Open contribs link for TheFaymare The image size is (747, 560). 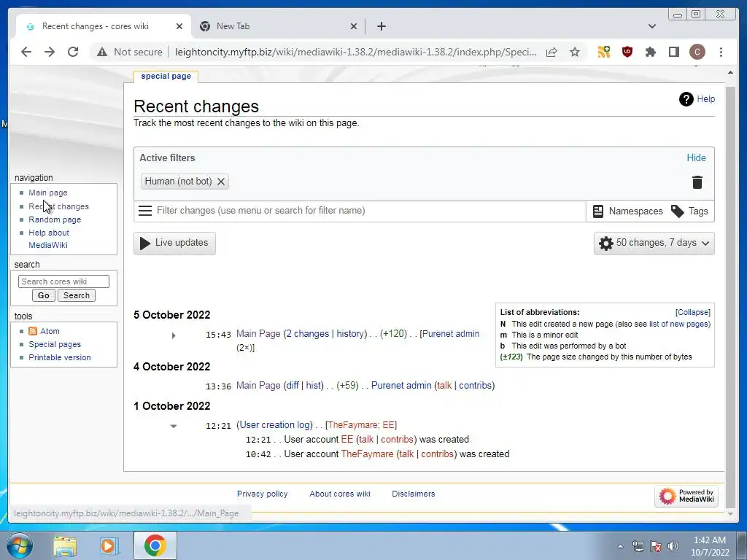438,454
